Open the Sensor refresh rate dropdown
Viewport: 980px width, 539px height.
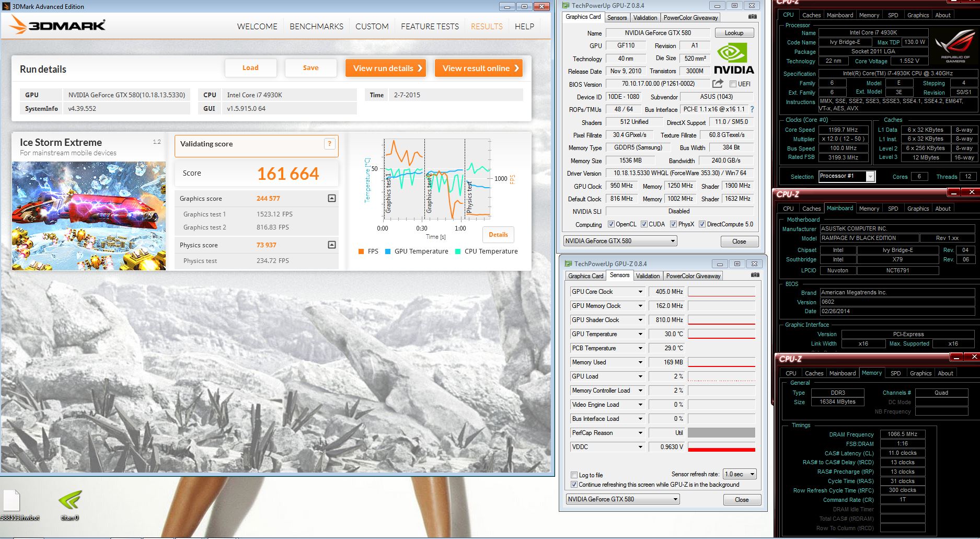(740, 474)
